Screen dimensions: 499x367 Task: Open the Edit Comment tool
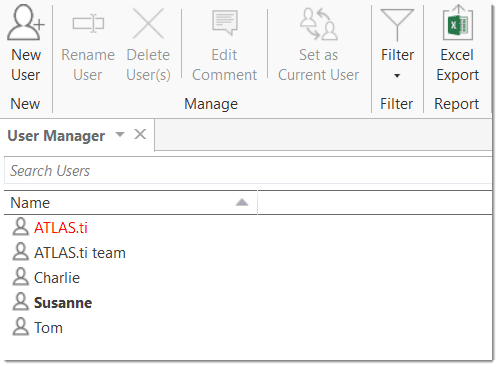(x=224, y=45)
